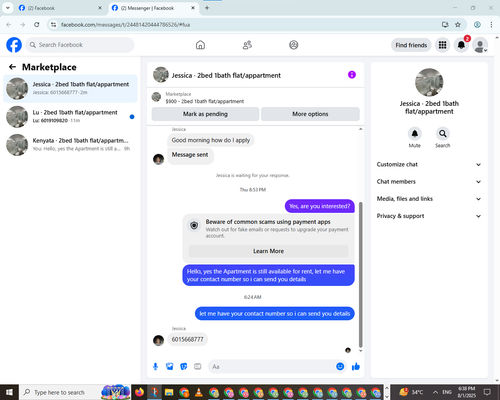Open the Windows notification center icon

click(x=487, y=392)
